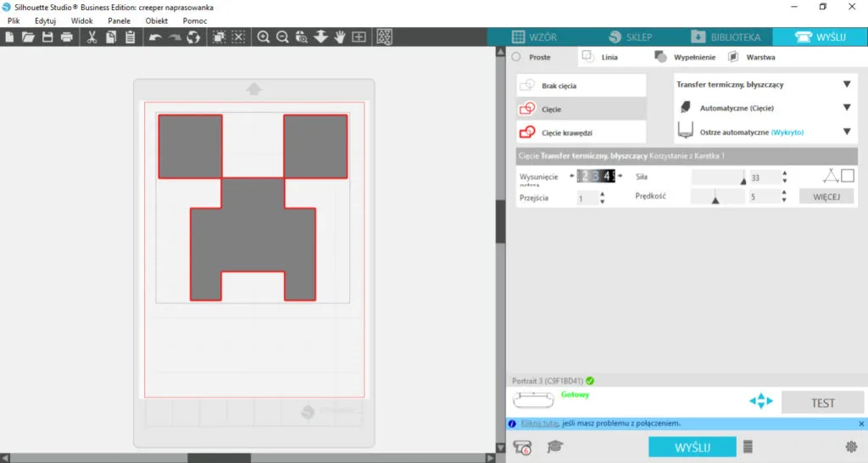
Task: Deselect all objects with the X selection icon
Action: [238, 37]
